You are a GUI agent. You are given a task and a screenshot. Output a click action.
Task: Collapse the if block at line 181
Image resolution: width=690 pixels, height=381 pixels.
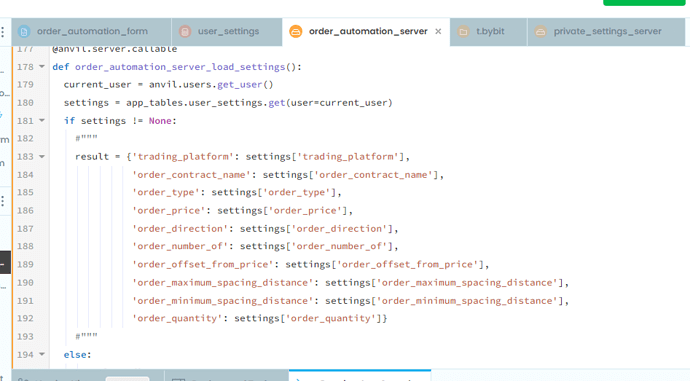[x=42, y=120]
